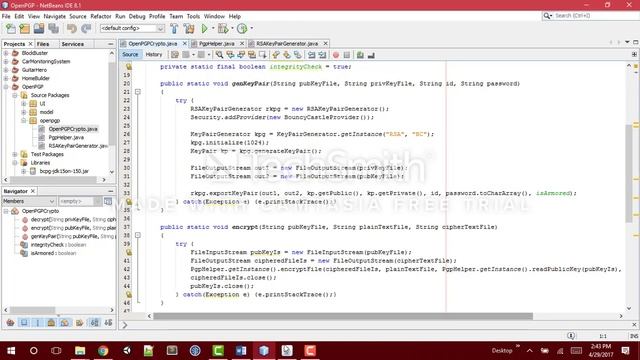Open the Navigator empty filter dropdown

point(80,201)
